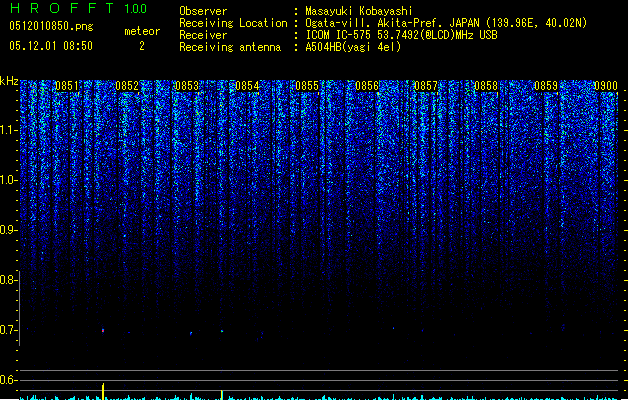Click the 0900 time marker
Screen dimensions: 629x400
pos(606,86)
